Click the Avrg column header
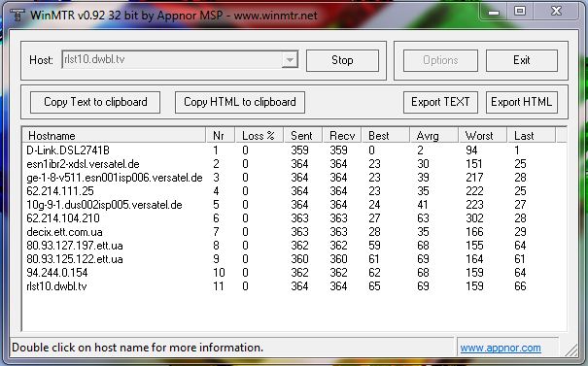 point(434,135)
